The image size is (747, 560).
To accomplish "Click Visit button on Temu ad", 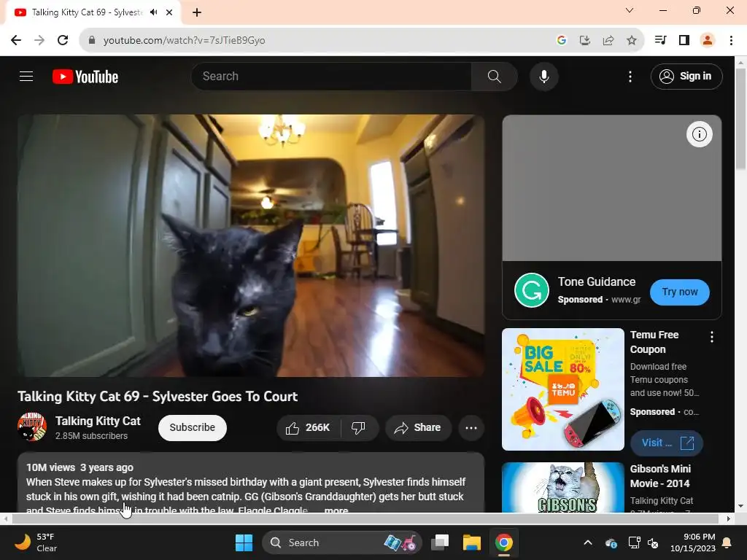I will coord(667,443).
